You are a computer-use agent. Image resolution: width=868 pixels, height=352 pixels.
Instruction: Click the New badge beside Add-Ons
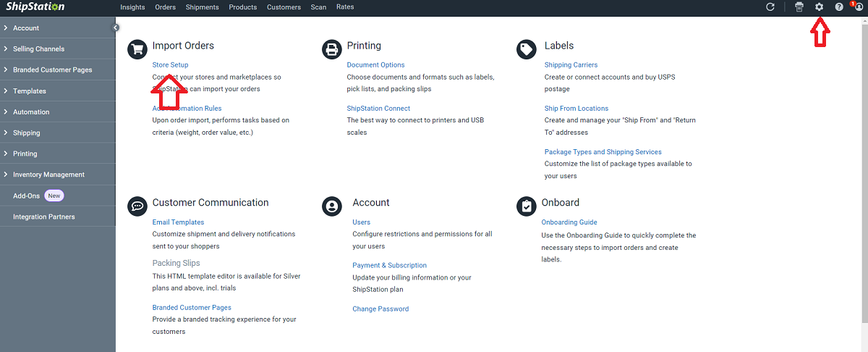click(54, 196)
